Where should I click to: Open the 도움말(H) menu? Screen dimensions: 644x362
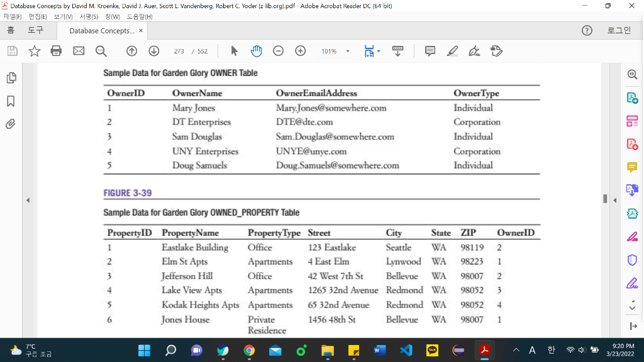point(139,16)
